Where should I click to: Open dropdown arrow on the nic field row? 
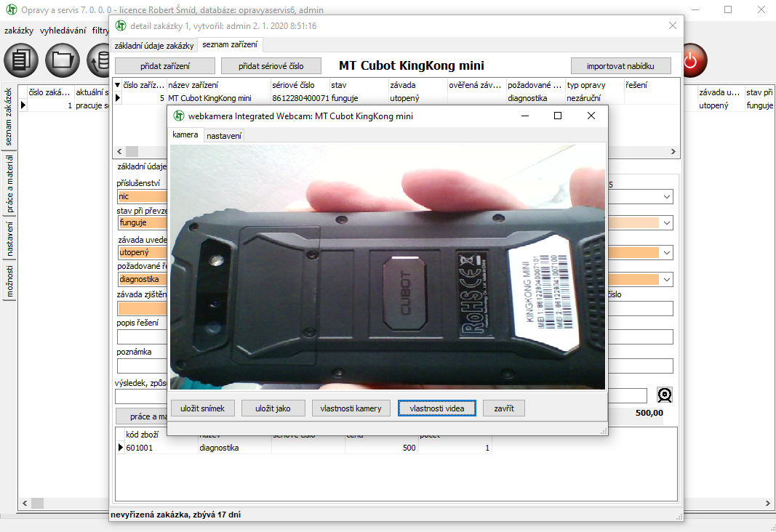pos(667,197)
